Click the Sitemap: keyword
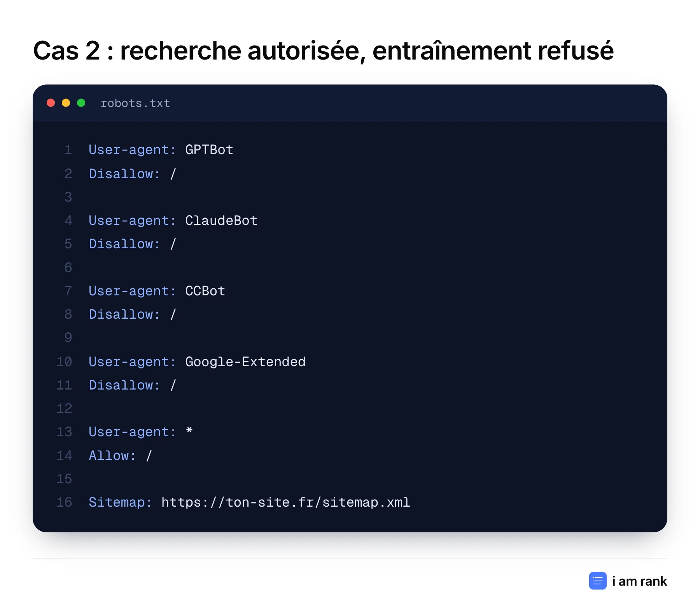 point(120,502)
